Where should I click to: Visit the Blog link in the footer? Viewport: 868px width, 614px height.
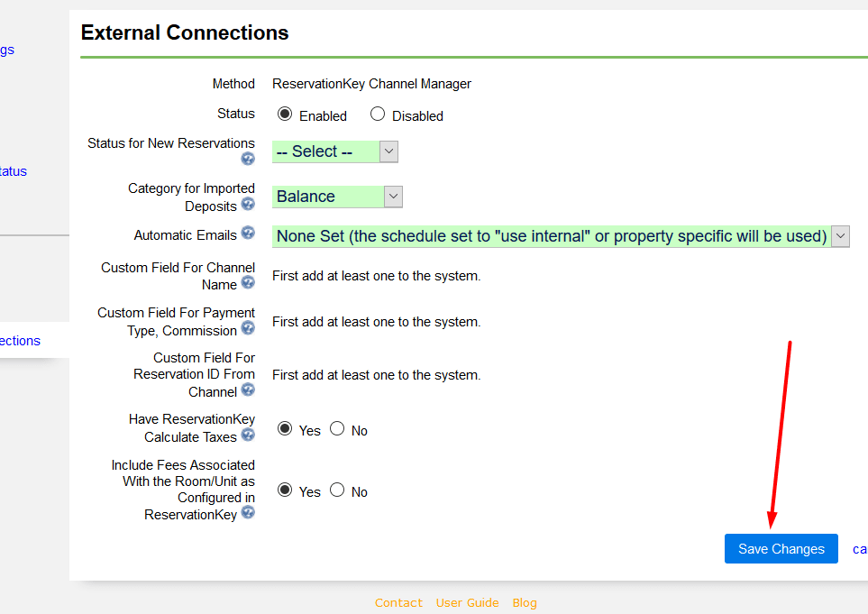point(525,602)
